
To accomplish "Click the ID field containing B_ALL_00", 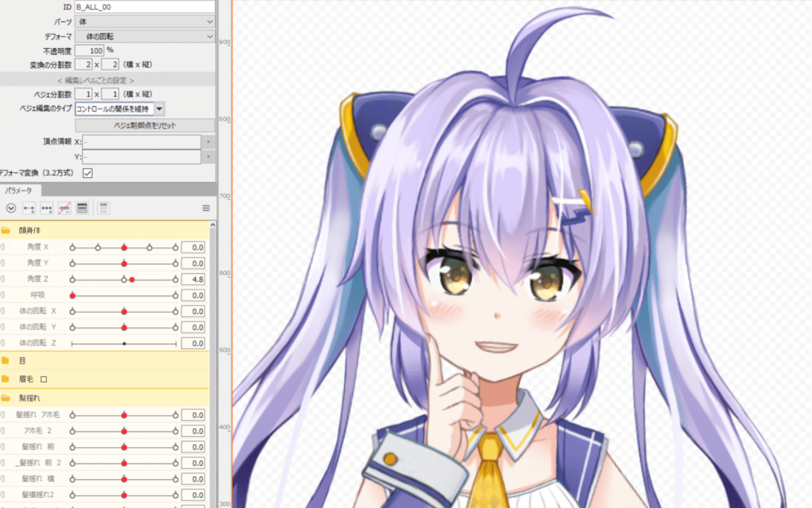I will 145,6.
